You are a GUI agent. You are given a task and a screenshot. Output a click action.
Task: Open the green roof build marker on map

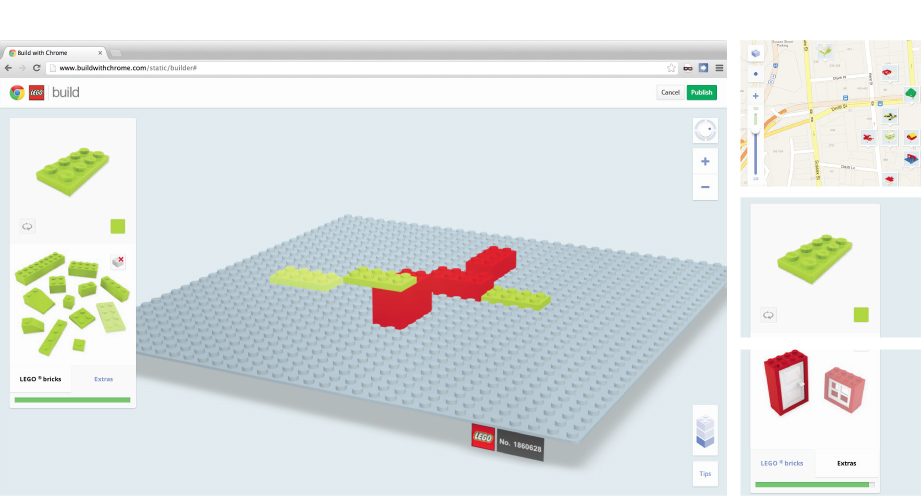[910, 93]
